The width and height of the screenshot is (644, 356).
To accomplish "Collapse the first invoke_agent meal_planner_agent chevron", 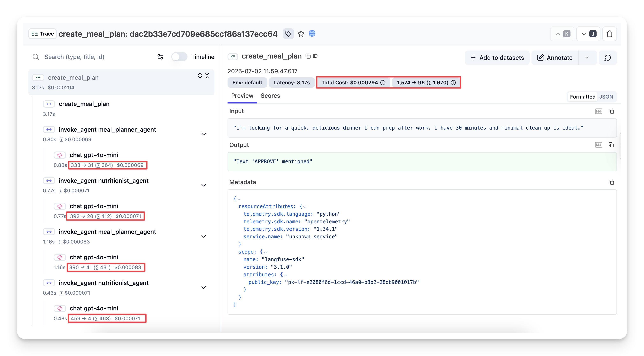I will 204,134.
